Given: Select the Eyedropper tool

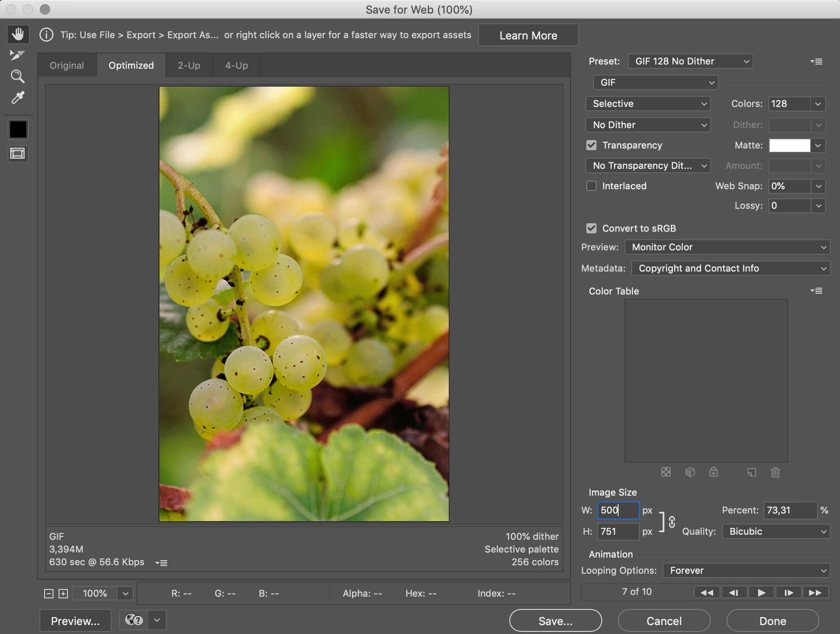Looking at the screenshot, I should click(x=17, y=98).
